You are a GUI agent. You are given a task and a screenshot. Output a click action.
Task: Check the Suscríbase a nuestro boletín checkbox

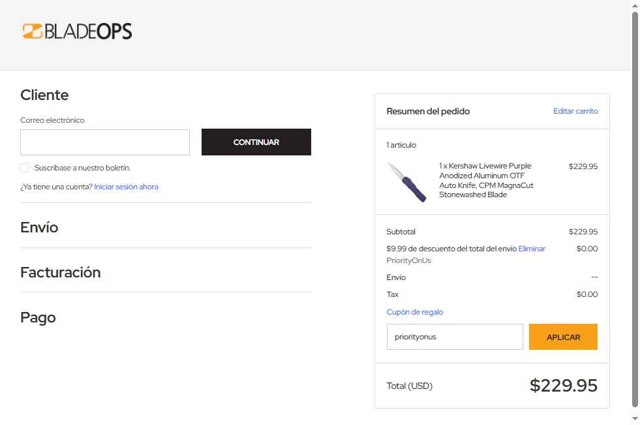pos(25,168)
